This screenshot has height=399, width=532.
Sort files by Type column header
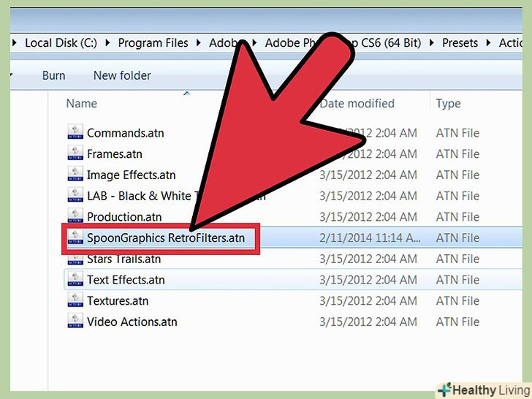[448, 104]
